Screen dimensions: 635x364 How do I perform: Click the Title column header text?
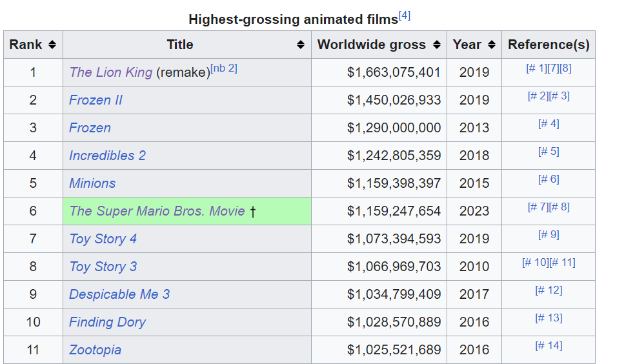point(180,45)
